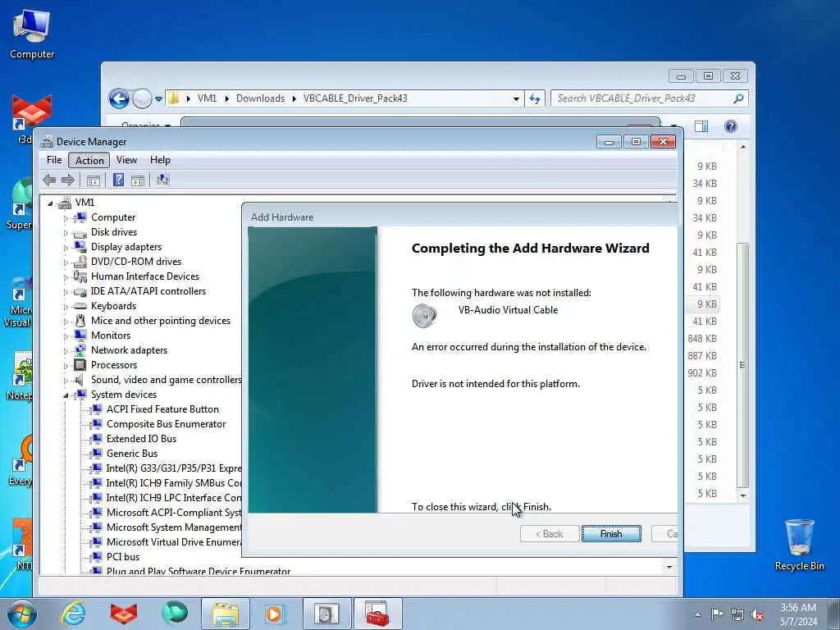Click the Explorer back navigation button
Viewport: 840px width, 630px height.
(119, 98)
